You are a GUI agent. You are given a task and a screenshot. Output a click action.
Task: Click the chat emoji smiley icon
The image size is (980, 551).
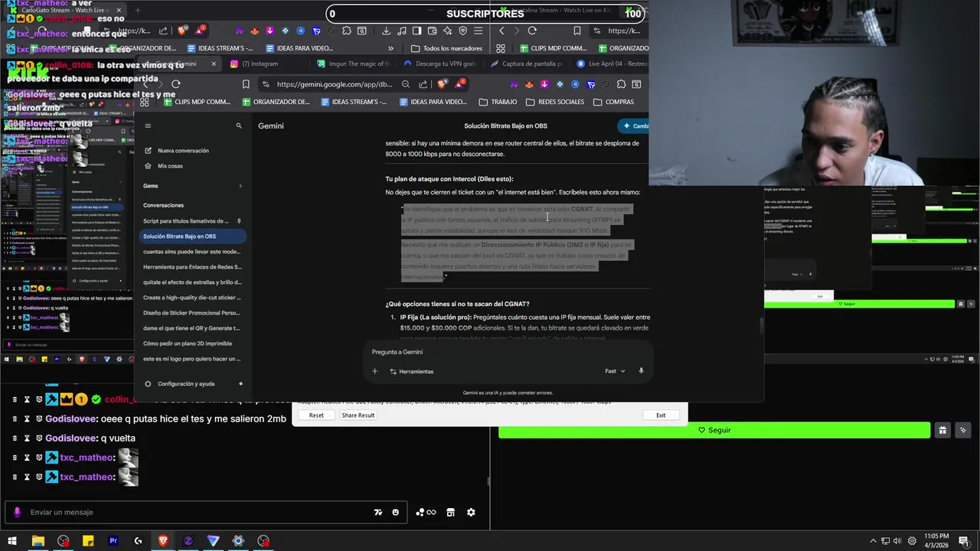coord(395,513)
